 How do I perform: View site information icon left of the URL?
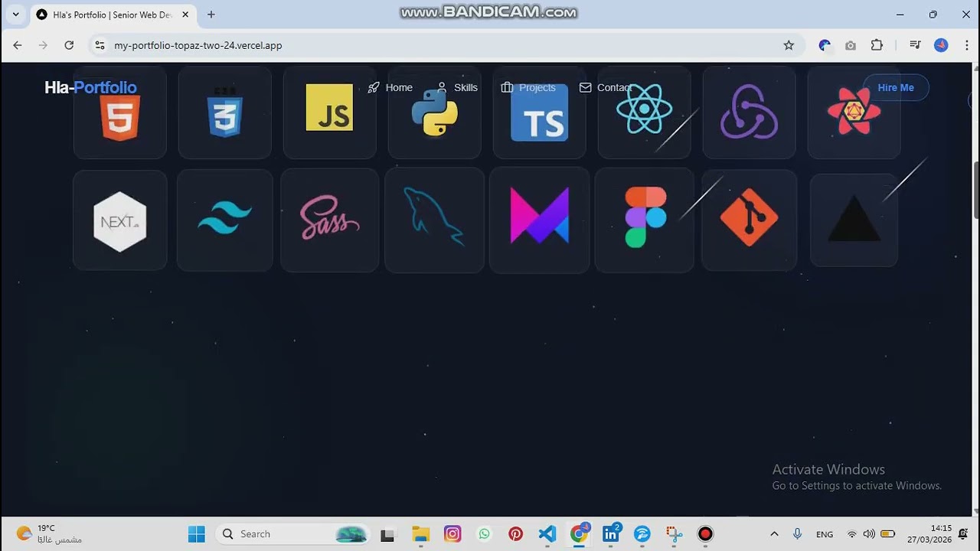coord(100,45)
